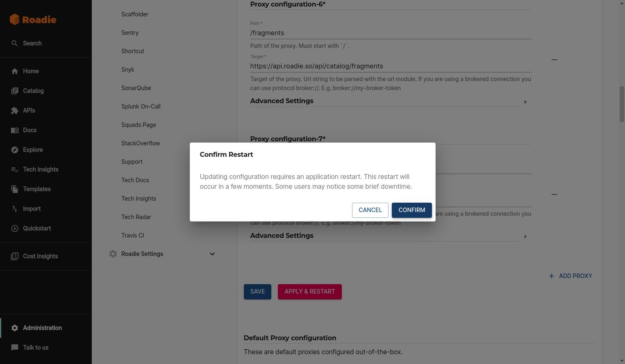Image resolution: width=625 pixels, height=364 pixels.
Task: Cancel the Confirm Restart dialog
Action: 370,210
